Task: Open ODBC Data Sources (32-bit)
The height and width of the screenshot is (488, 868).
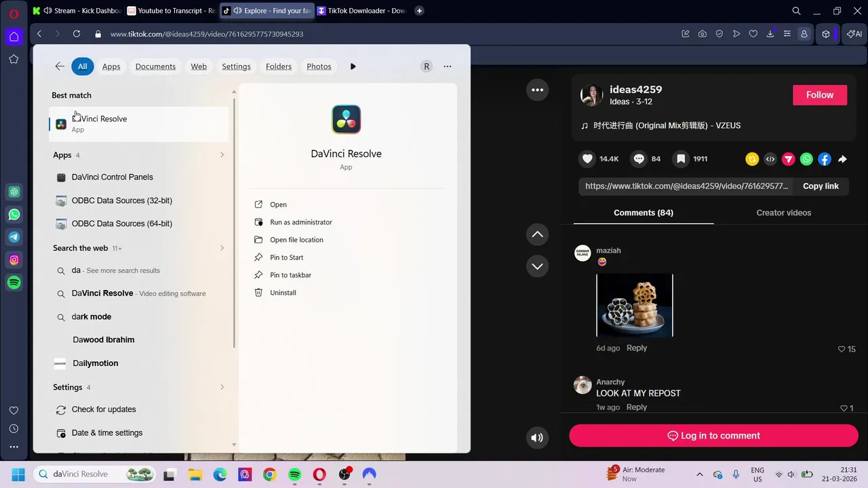Action: 139,201
